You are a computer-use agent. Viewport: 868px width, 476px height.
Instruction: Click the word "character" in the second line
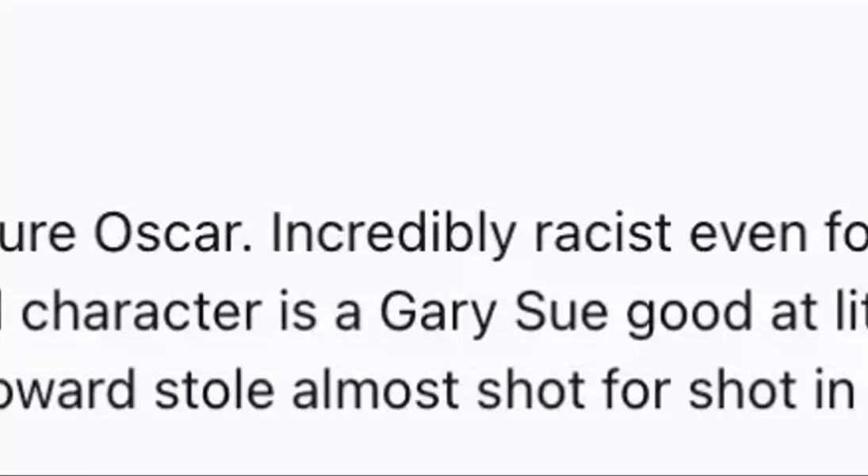[140, 313]
